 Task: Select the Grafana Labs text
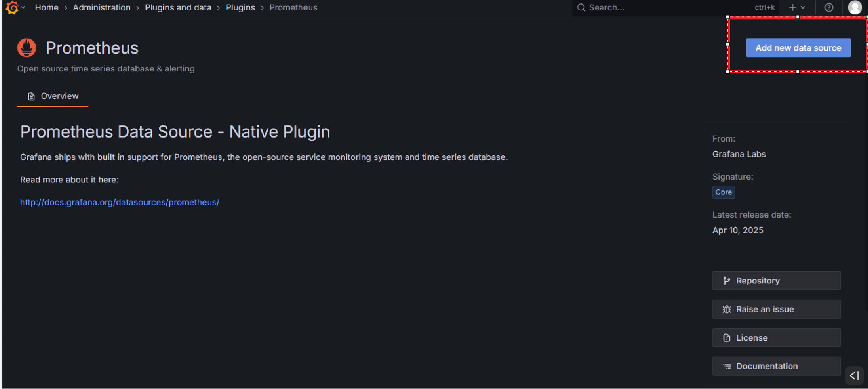coord(739,154)
